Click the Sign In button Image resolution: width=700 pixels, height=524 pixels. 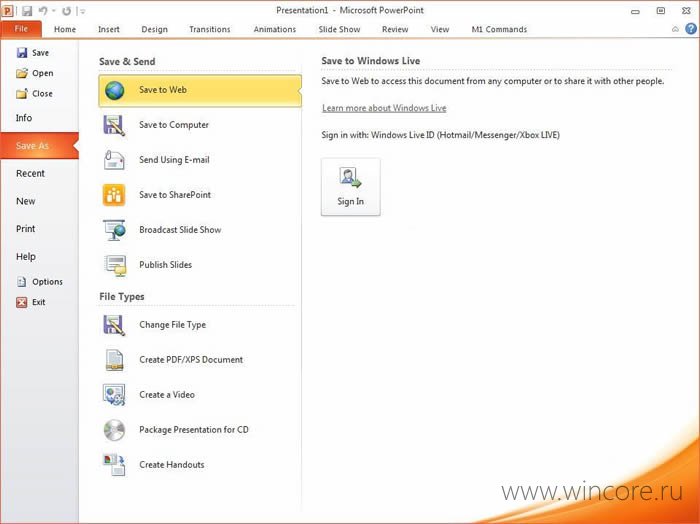click(x=350, y=187)
